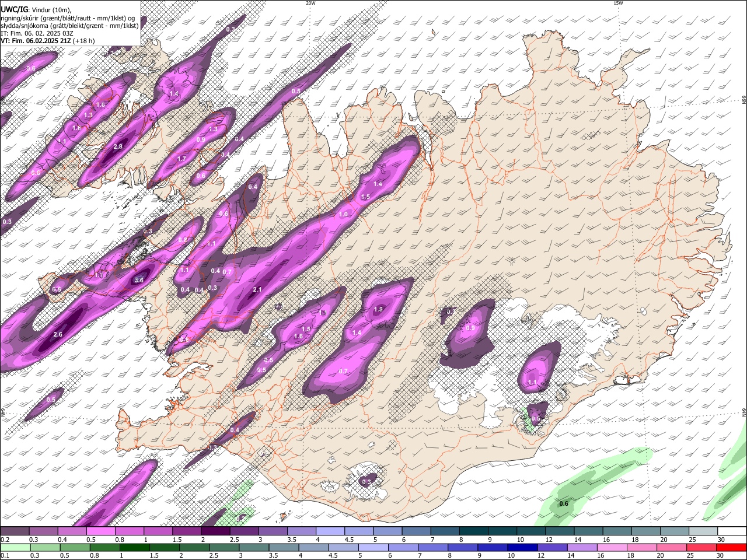Click the 'VT: Fim. 06.02.2025 21Z (+18 h)' line
Image resolution: width=747 pixels, height=560 pixels.
(x=47, y=41)
